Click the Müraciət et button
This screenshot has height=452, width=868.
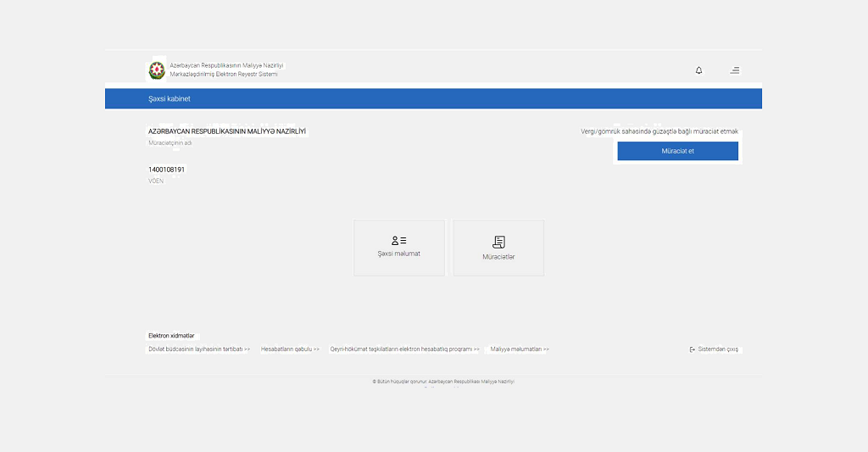pos(677,151)
